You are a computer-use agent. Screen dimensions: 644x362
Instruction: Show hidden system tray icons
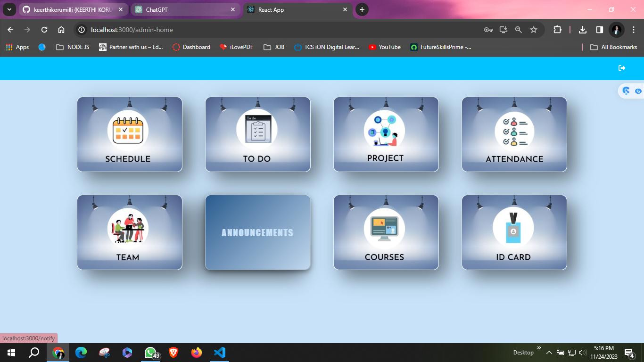[549, 353]
